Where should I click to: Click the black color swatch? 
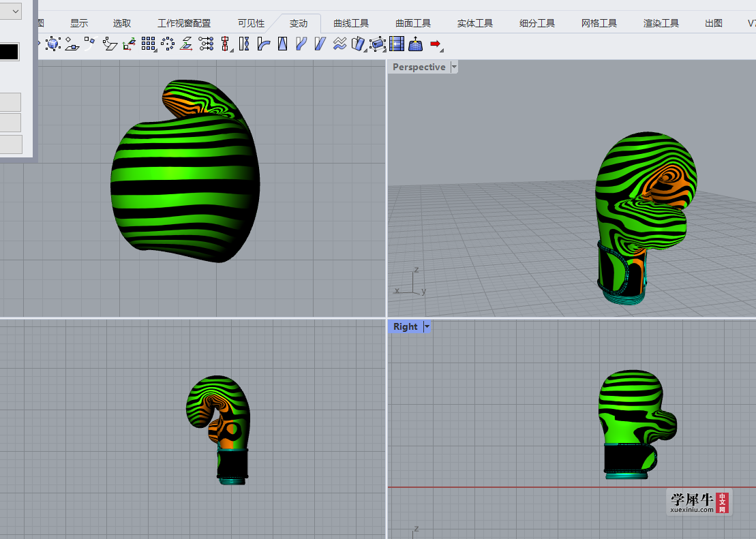[9, 52]
